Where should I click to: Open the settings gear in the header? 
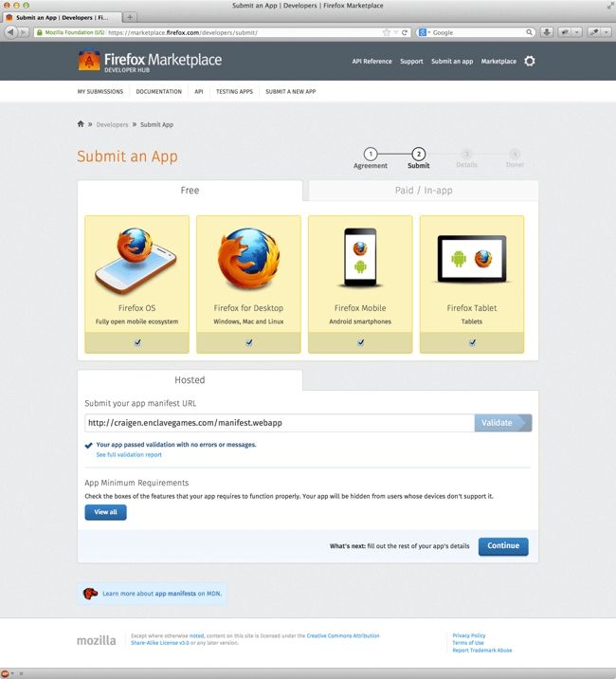point(530,61)
